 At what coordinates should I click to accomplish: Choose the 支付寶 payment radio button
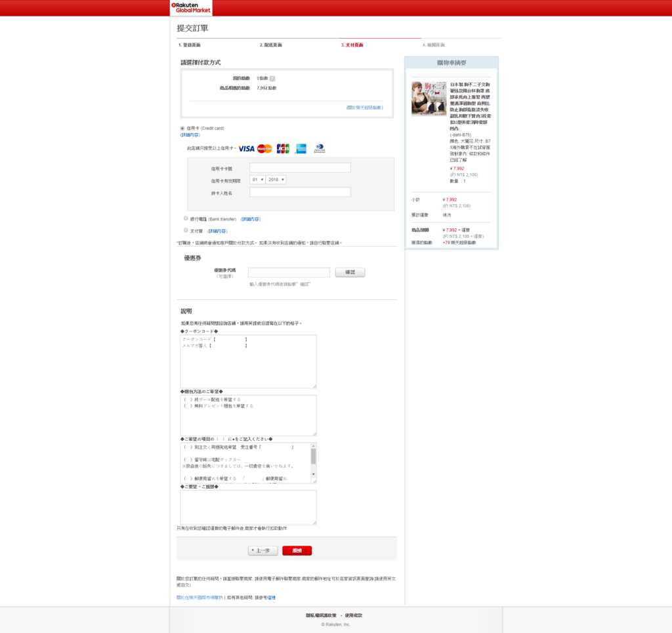pyautogui.click(x=186, y=230)
